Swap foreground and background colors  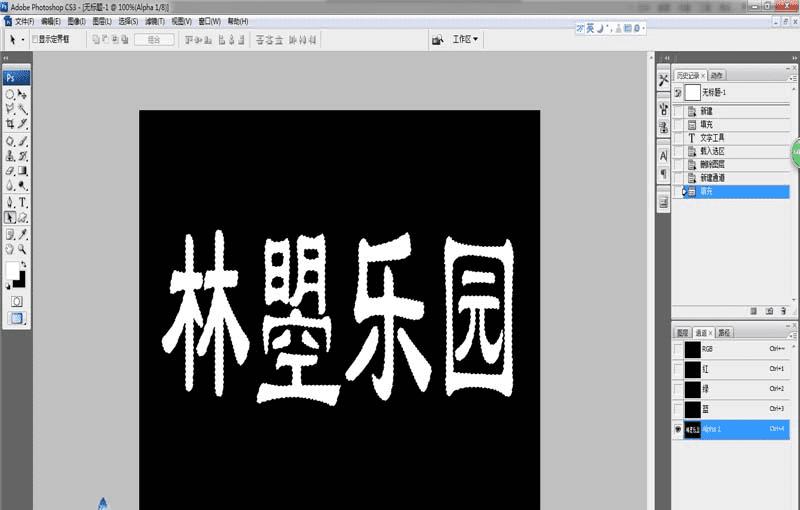(x=23, y=264)
